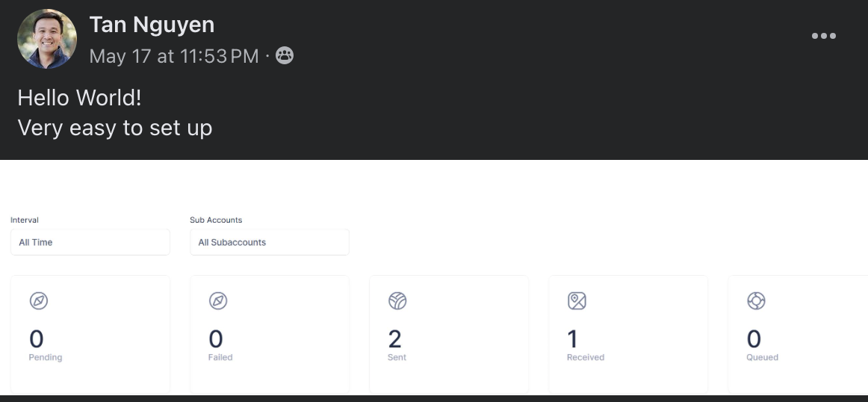
Task: Click the Tan Nguyen name link
Action: tap(152, 25)
